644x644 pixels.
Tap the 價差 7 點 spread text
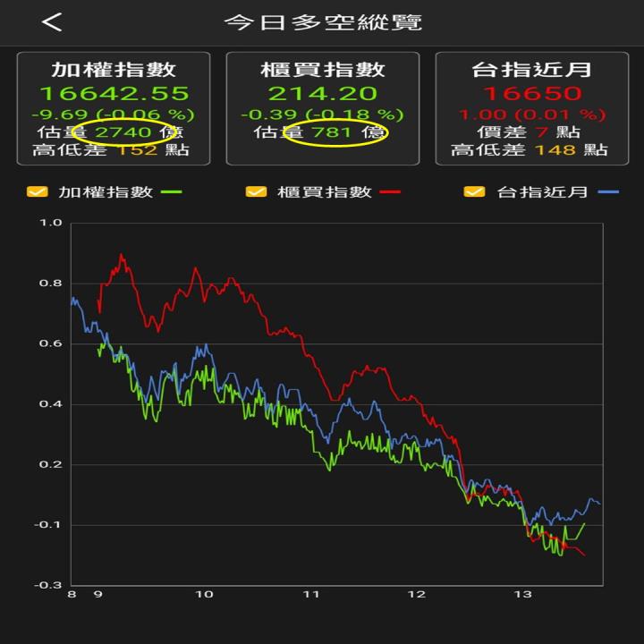531,132
